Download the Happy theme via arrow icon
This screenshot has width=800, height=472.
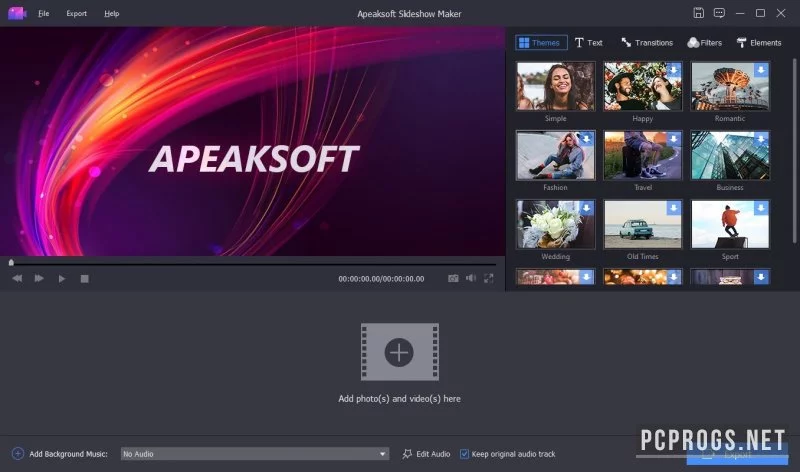[x=673, y=70]
